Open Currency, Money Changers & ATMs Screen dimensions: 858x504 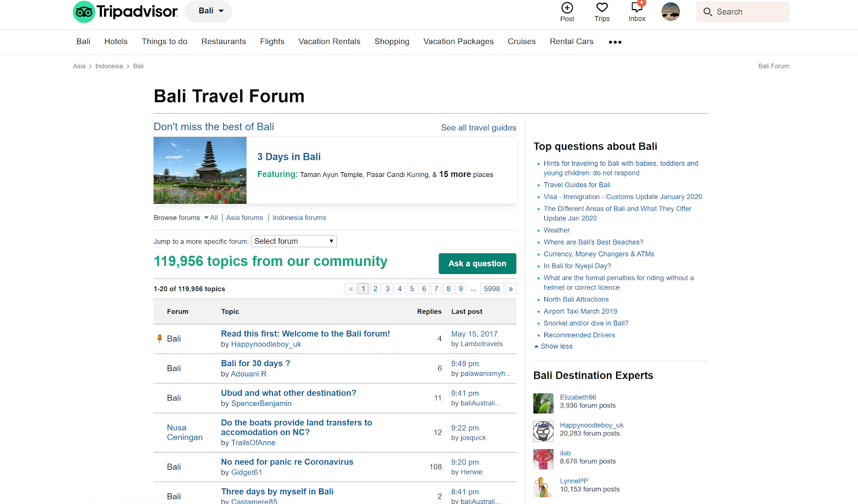click(599, 254)
